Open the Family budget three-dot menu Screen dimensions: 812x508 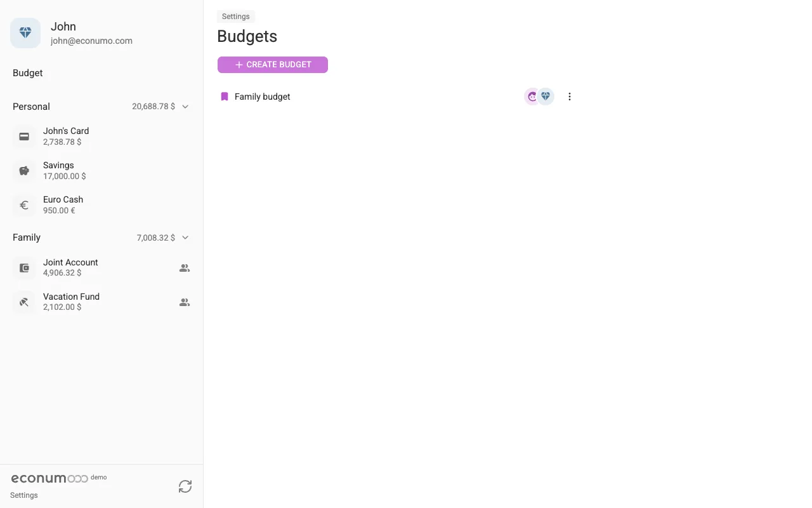570,97
